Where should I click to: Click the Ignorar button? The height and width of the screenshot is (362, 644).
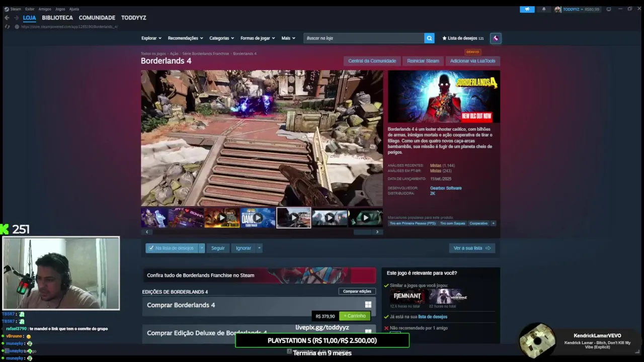(244, 248)
